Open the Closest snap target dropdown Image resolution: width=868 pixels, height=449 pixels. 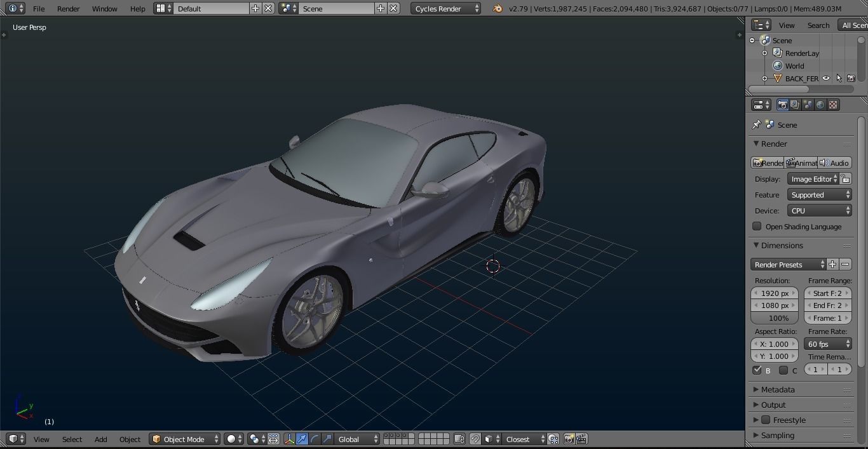point(524,439)
